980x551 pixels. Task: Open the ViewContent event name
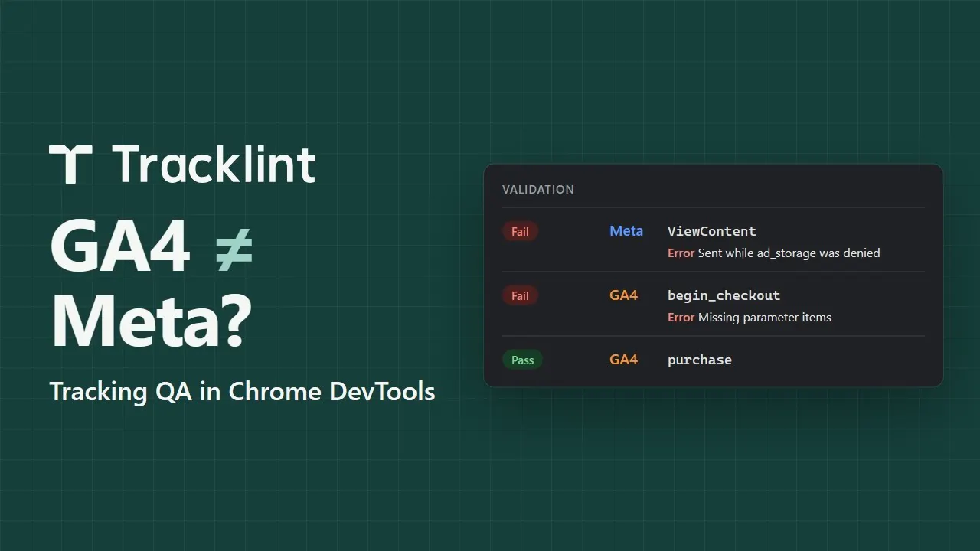[x=712, y=231]
